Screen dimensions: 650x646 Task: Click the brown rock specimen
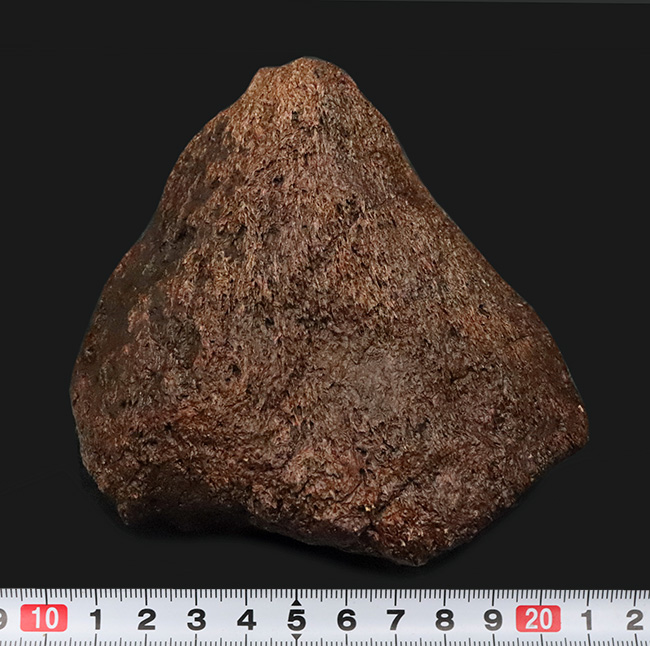tap(330, 311)
